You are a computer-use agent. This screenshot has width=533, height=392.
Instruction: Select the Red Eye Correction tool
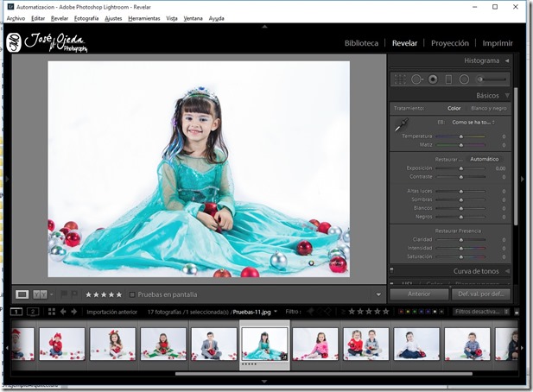pos(433,79)
